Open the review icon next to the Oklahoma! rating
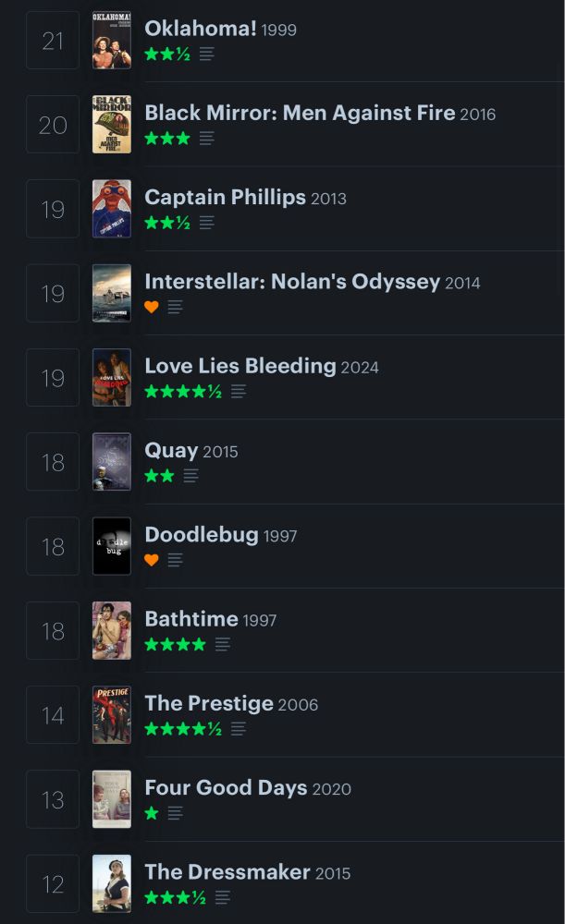The height and width of the screenshot is (924, 565). [x=206, y=55]
